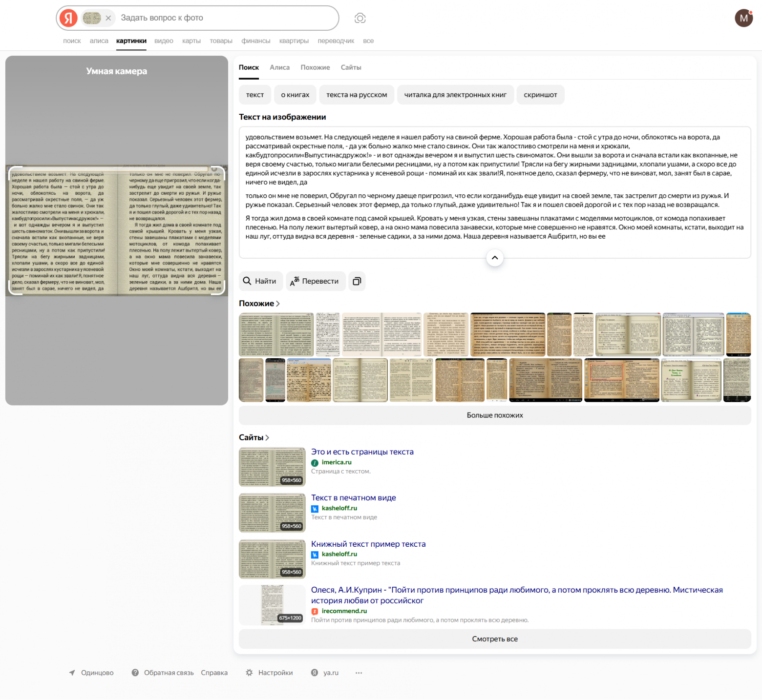Click the scanned book image in Умная камера
The image size is (762, 700).
click(117, 231)
